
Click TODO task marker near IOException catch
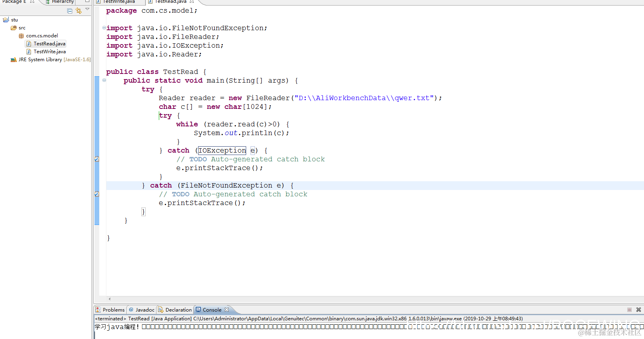pyautogui.click(x=97, y=159)
